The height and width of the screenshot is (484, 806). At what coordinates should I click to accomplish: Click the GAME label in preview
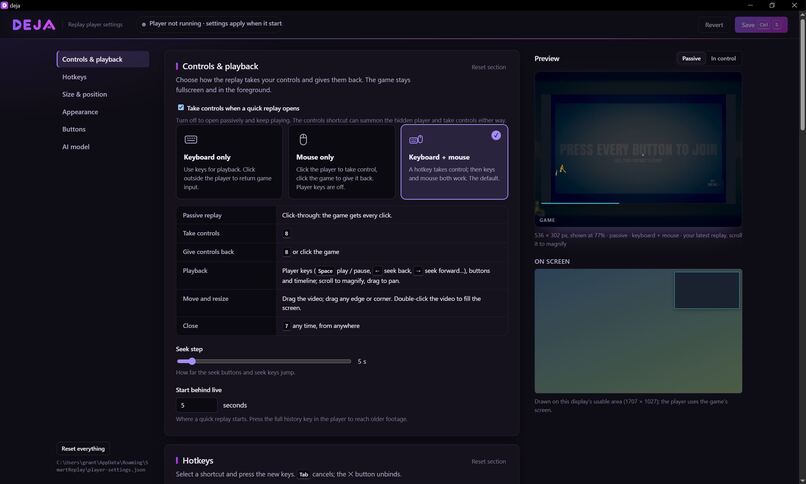(x=547, y=220)
